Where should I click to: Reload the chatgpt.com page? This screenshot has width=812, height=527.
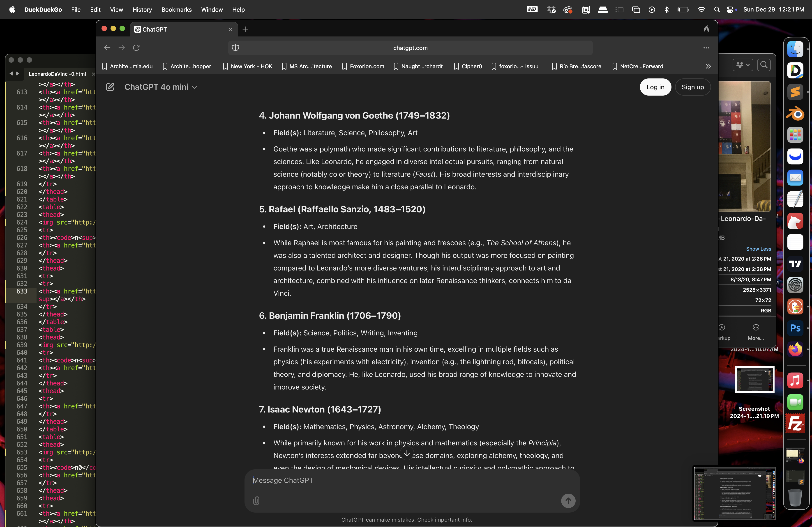[136, 48]
